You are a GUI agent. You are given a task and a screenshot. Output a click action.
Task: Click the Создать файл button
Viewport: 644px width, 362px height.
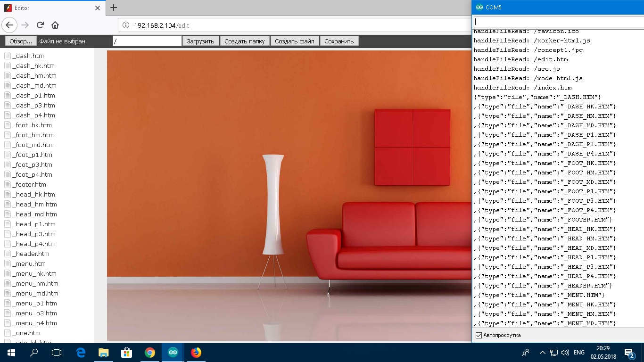[295, 41]
